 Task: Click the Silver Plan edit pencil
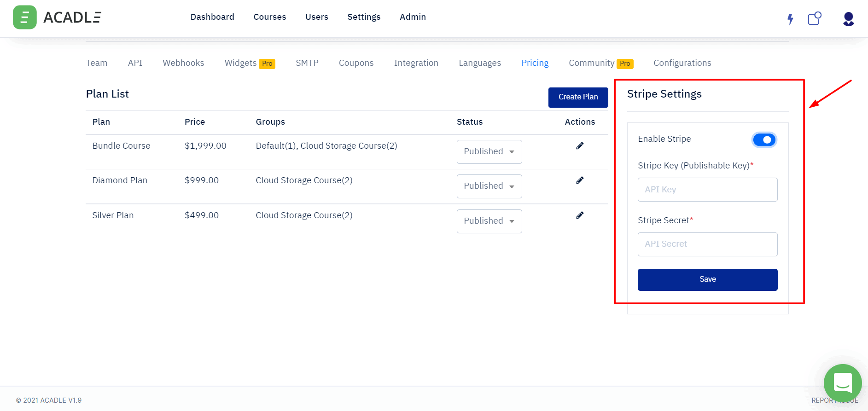[580, 215]
